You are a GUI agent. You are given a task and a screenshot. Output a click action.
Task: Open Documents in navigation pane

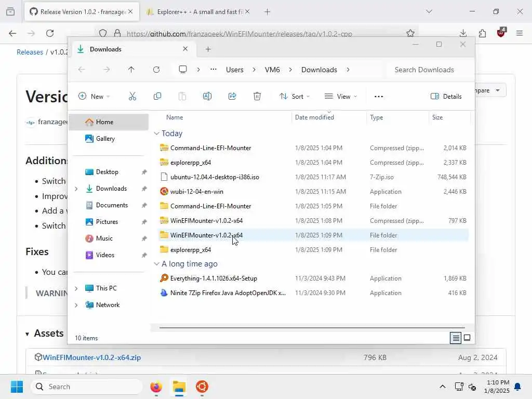point(109,205)
